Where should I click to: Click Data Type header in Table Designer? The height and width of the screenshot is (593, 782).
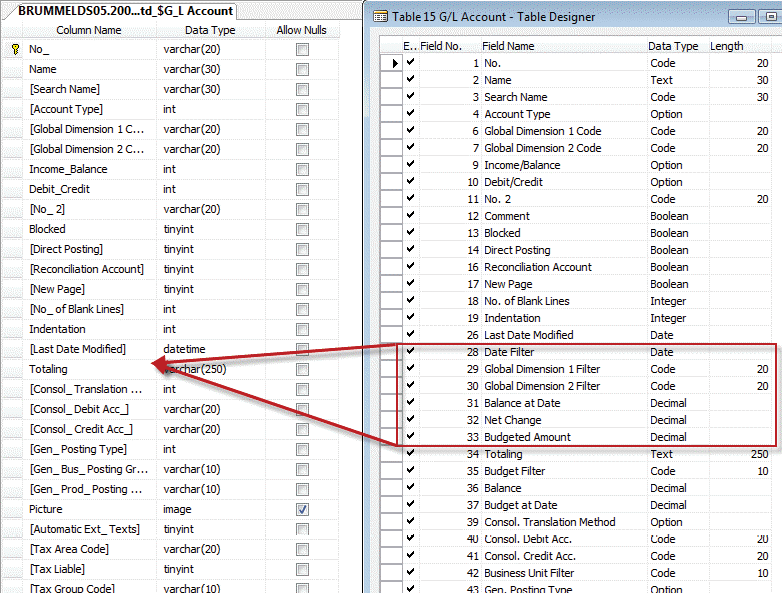pos(673,46)
